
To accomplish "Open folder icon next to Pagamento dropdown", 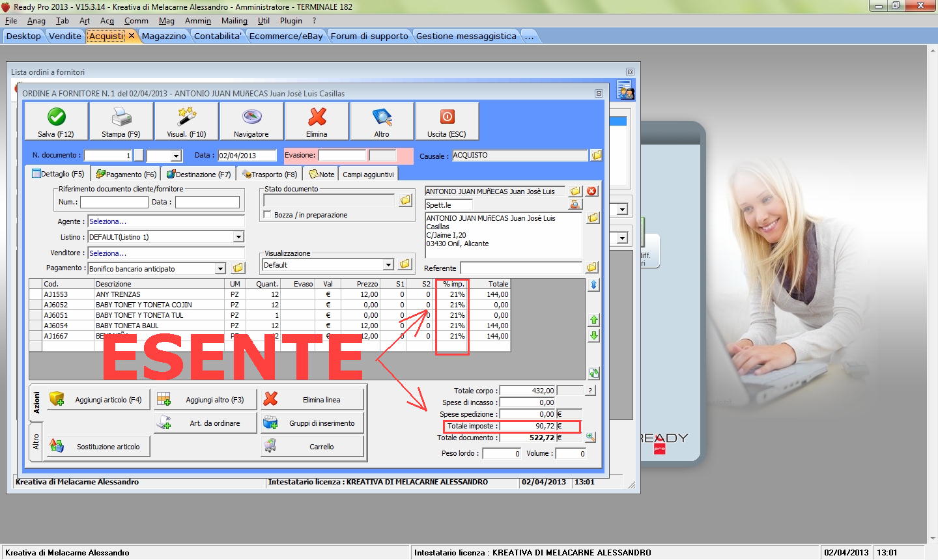I will click(x=238, y=268).
